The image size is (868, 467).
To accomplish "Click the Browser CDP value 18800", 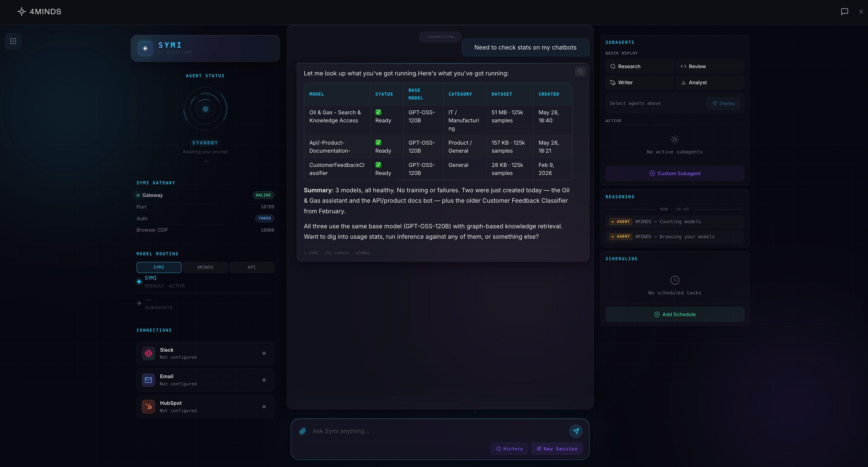I will coord(267,230).
